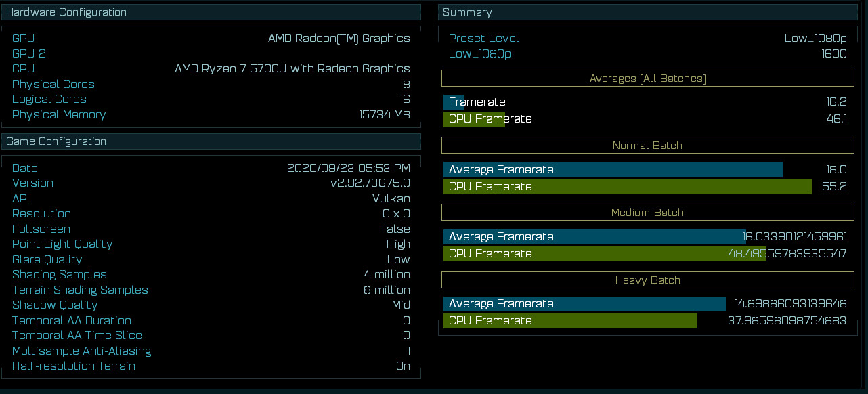Click the Point Light Quality High value

(398, 244)
